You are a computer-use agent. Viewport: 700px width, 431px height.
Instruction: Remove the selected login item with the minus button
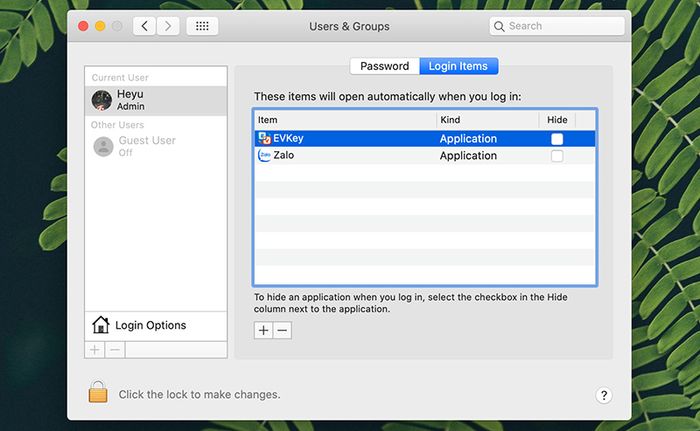[x=282, y=331]
